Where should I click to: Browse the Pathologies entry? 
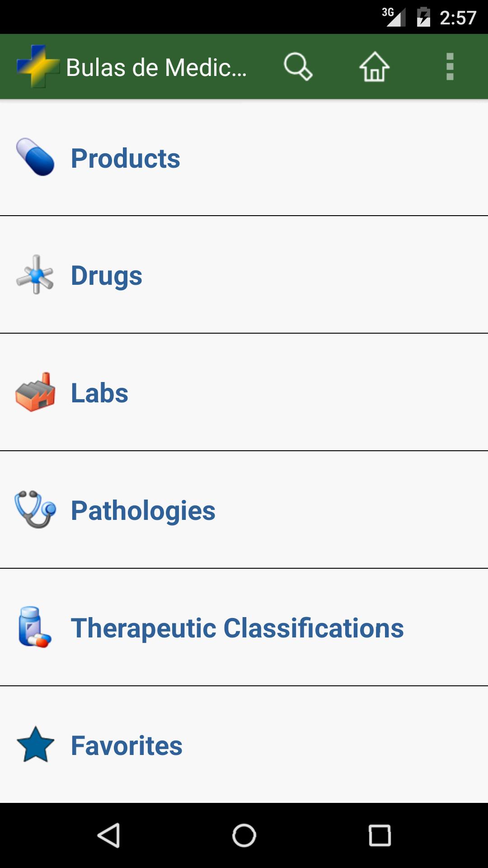tap(143, 510)
